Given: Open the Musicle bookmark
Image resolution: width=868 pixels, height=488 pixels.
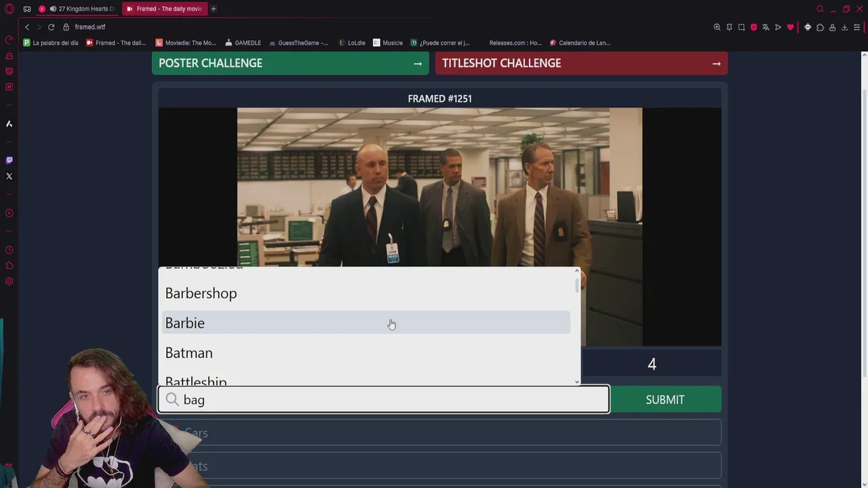Looking at the screenshot, I should (388, 43).
